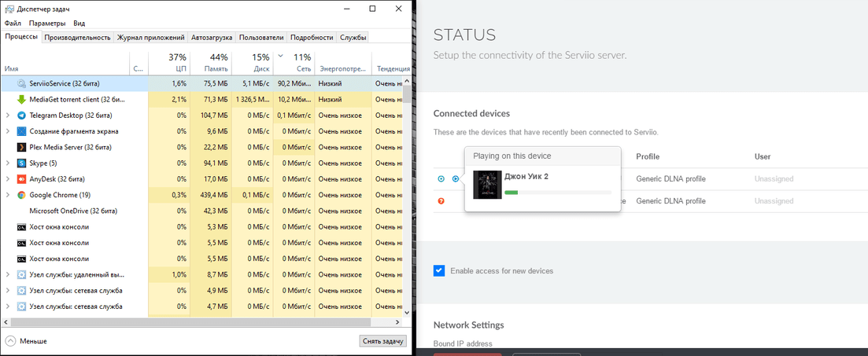The height and width of the screenshot is (356, 868).
Task: Click the blue device status icon in Serviio
Action: [x=441, y=178]
